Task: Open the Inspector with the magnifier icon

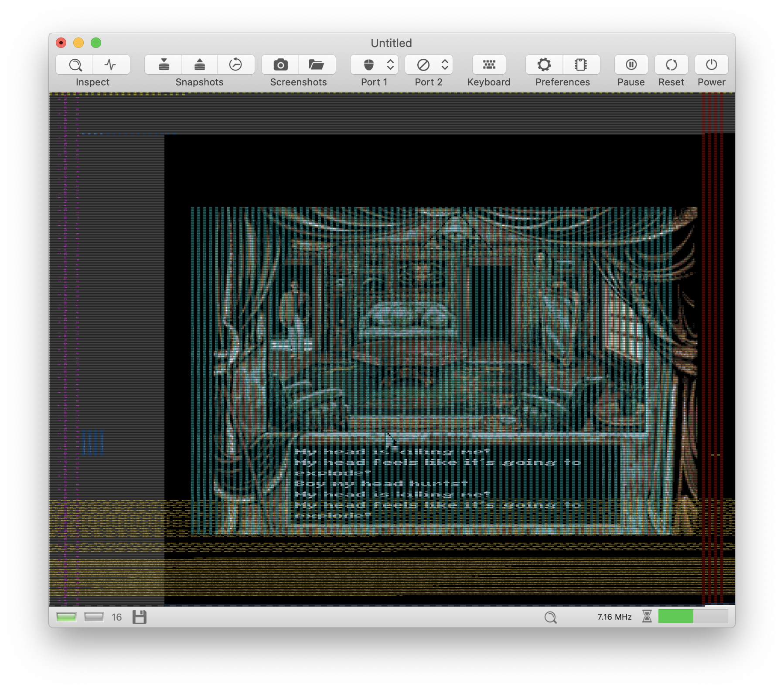Action: [x=75, y=65]
